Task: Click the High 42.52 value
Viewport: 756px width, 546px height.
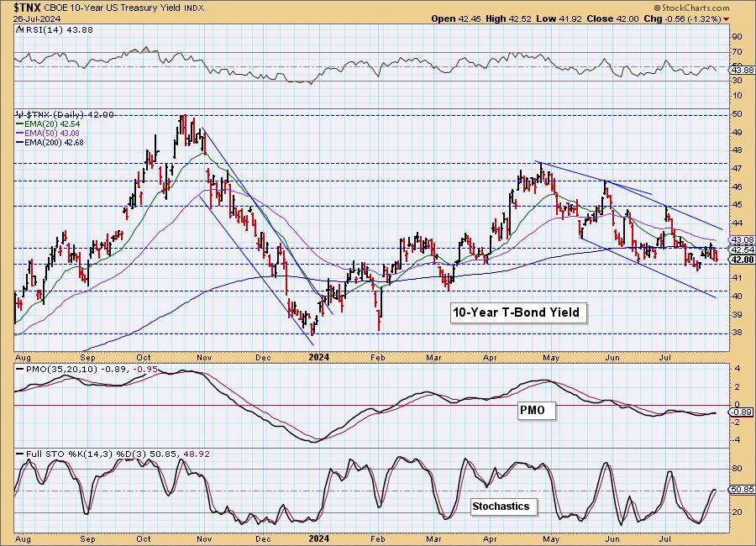Action: pyautogui.click(x=508, y=18)
